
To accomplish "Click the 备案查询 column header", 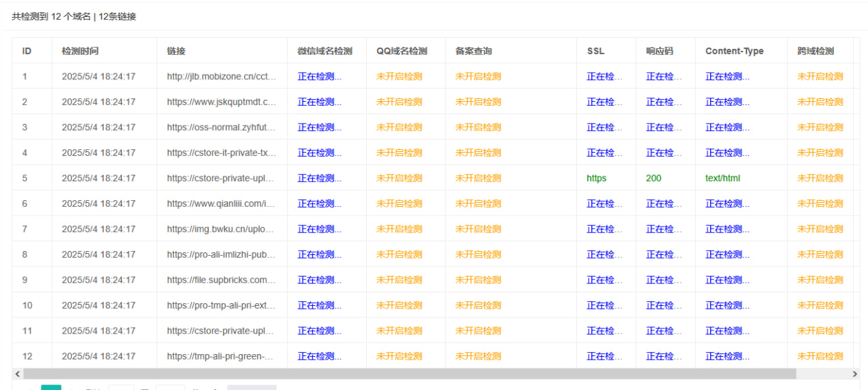I will point(473,51).
